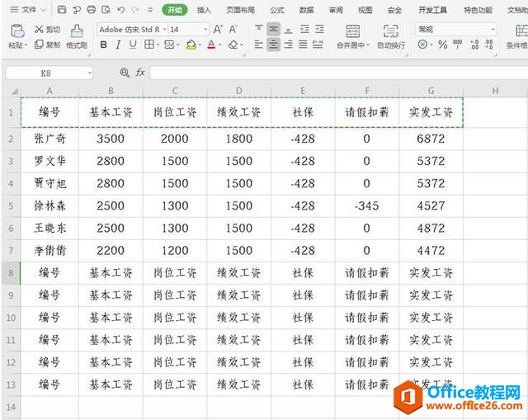Align cell text to the left
Screen dimensions: 528x420
pyautogui.click(x=258, y=45)
